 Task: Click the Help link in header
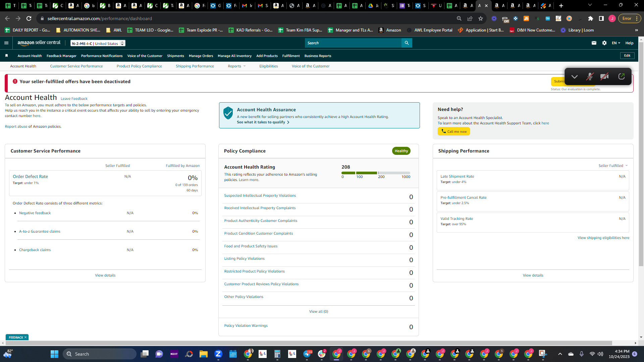point(629,43)
